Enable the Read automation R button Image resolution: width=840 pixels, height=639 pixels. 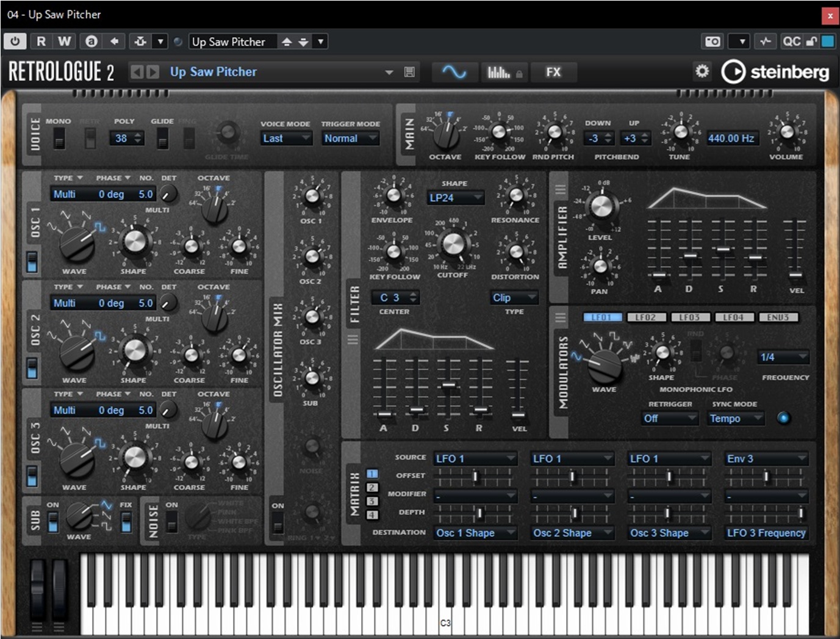point(41,42)
